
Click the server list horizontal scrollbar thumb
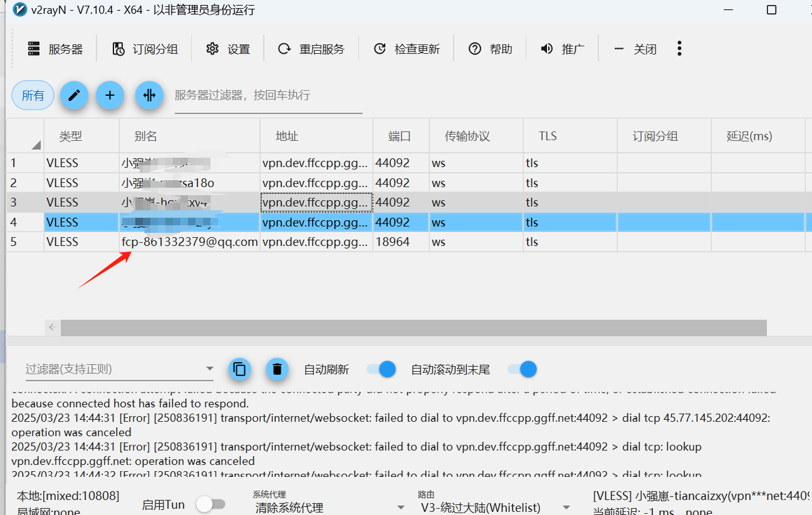[414, 327]
